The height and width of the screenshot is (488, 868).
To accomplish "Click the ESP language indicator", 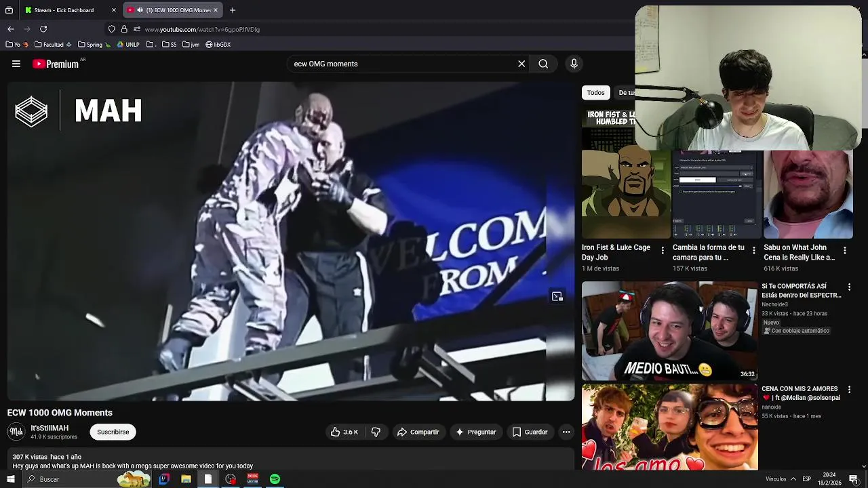I will (x=807, y=479).
